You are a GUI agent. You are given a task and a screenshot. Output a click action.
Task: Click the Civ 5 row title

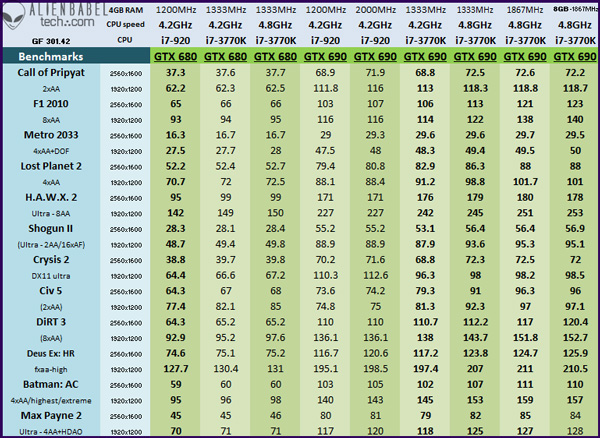pos(51,291)
